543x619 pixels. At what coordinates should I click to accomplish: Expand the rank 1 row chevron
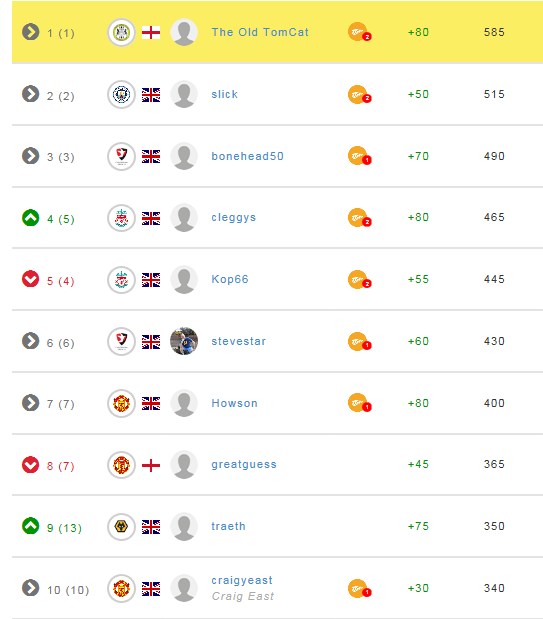pos(30,32)
